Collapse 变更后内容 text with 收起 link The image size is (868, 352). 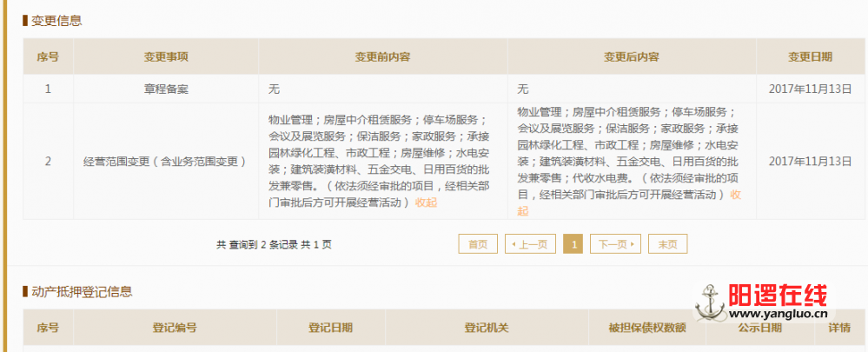[x=735, y=195]
